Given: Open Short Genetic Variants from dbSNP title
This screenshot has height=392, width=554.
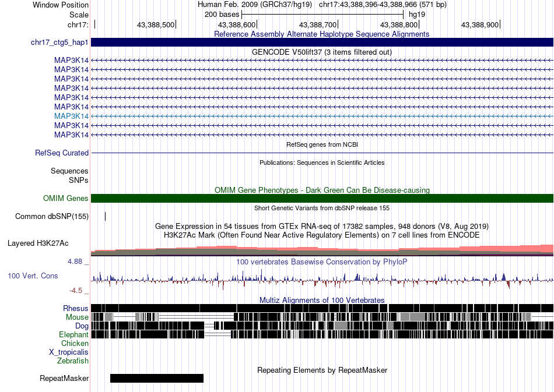Looking at the screenshot, I should coord(322,208).
